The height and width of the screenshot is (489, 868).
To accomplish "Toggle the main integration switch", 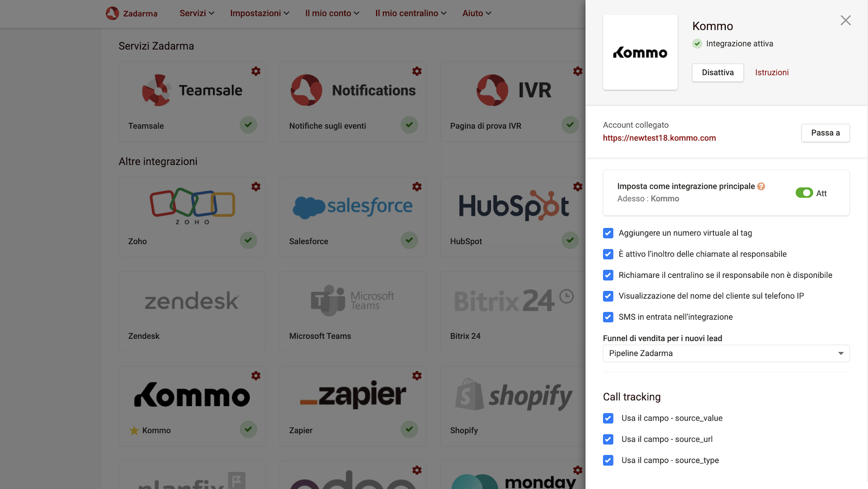I will tap(804, 193).
